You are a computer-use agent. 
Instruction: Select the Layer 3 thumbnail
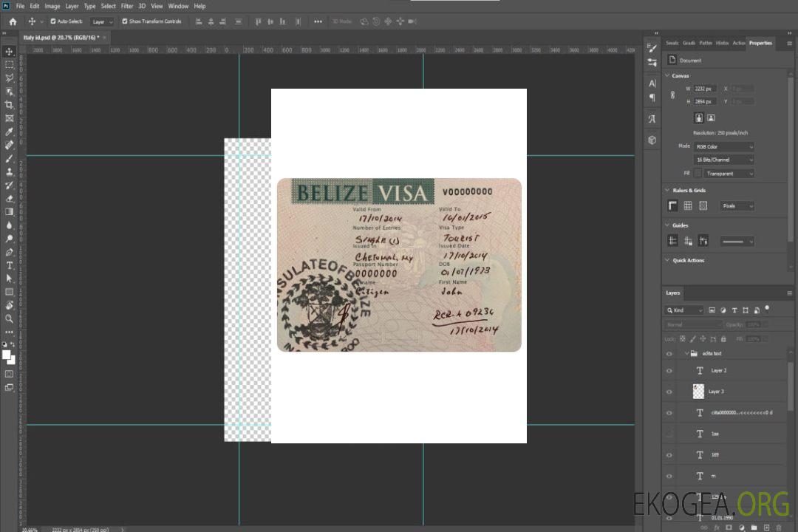point(698,392)
